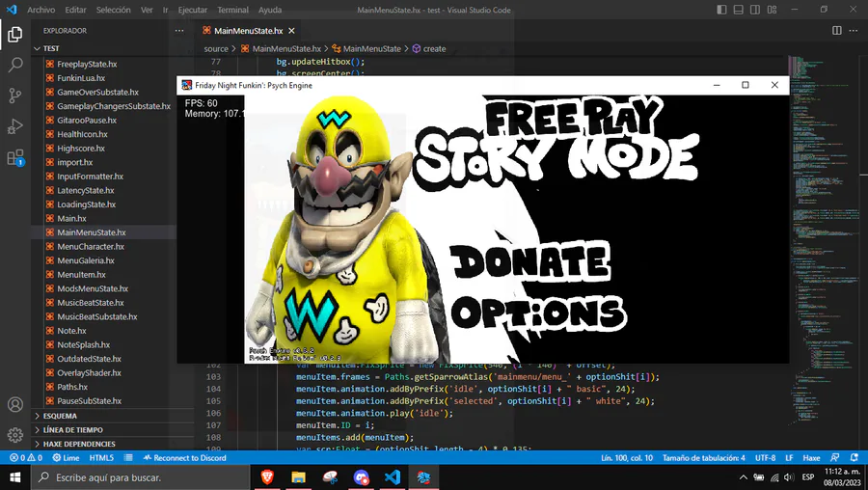Open GameOverSubstate.hx file
Image resolution: width=868 pixels, height=490 pixels.
pos(98,92)
